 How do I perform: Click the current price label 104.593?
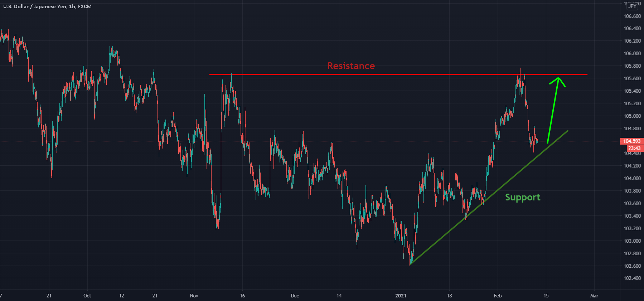click(x=632, y=141)
